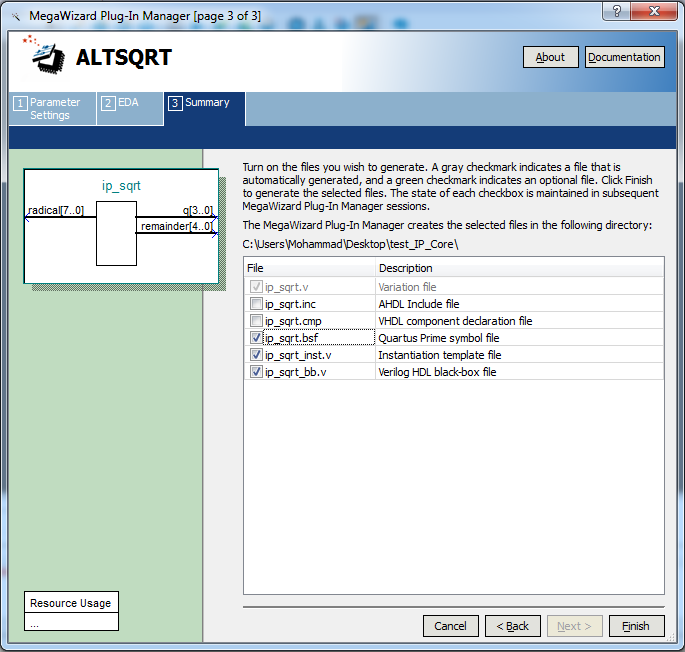Finish and generate the selected files
685x652 pixels.
pos(637,626)
